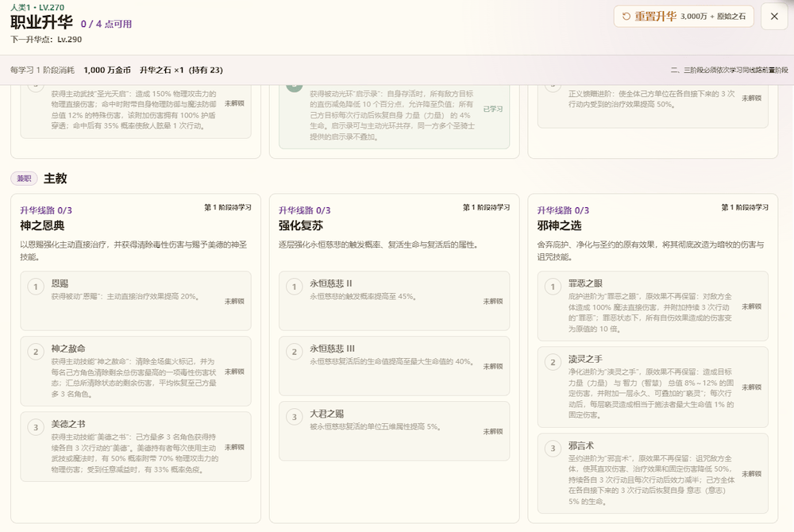794x532 pixels.
Task: Click the 下一升华点: Lv.290 label
Action: [46, 40]
